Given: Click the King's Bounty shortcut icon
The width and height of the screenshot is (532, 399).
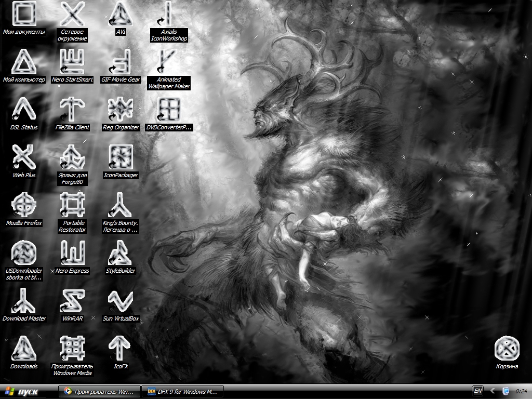Looking at the screenshot, I should (121, 205).
